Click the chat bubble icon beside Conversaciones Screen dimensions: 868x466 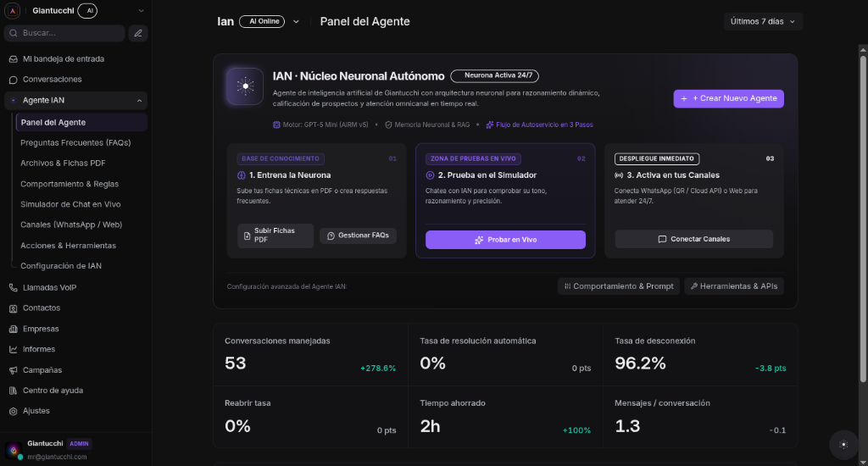tap(14, 80)
